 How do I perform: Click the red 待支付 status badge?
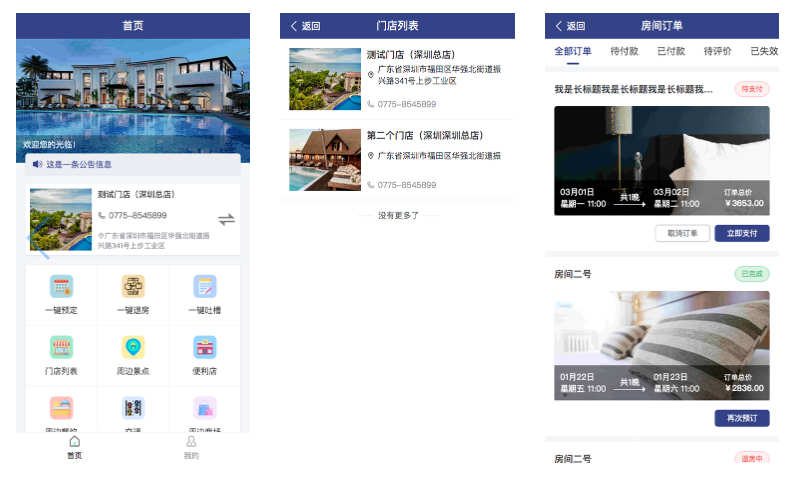click(752, 89)
